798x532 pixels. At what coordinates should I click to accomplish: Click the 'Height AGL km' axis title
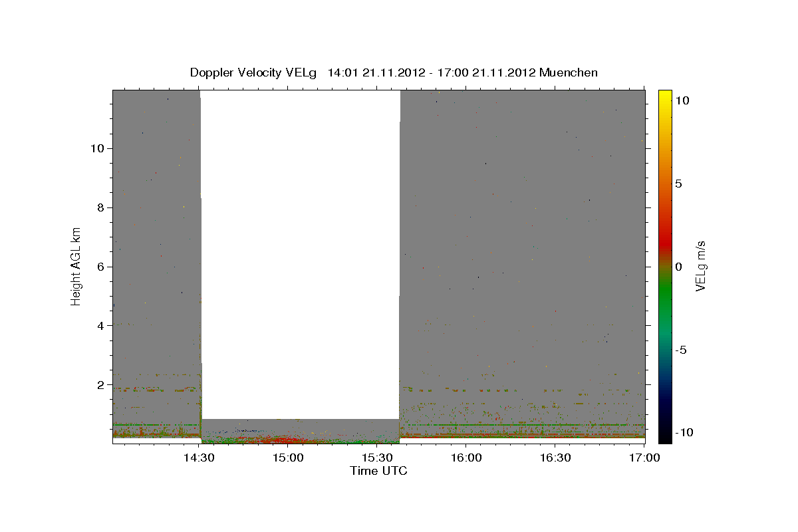pyautogui.click(x=76, y=265)
